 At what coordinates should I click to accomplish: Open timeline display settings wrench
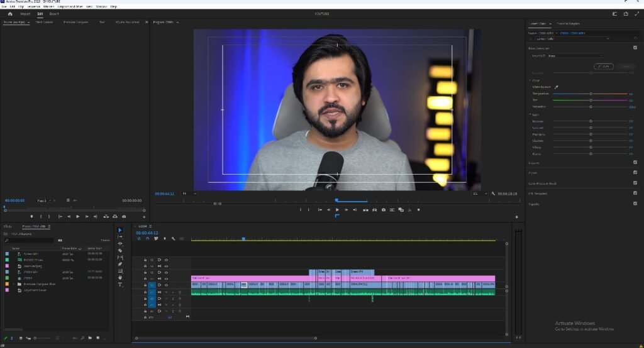tap(174, 239)
